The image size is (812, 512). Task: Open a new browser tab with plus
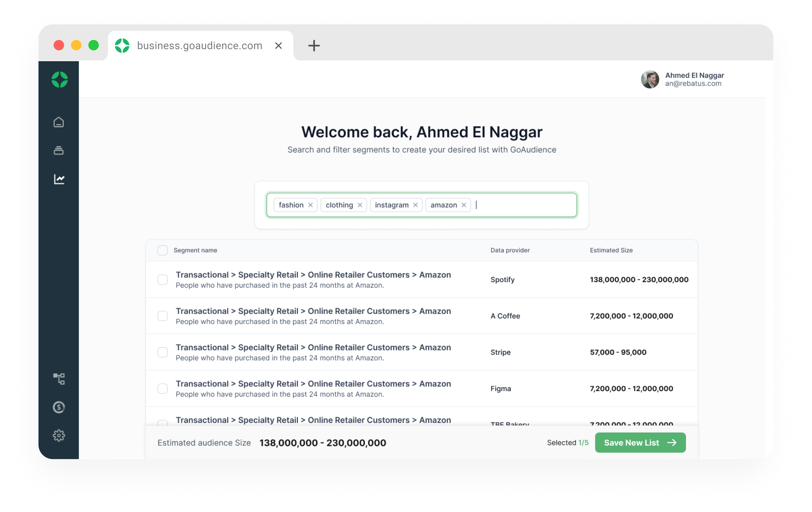pos(314,46)
